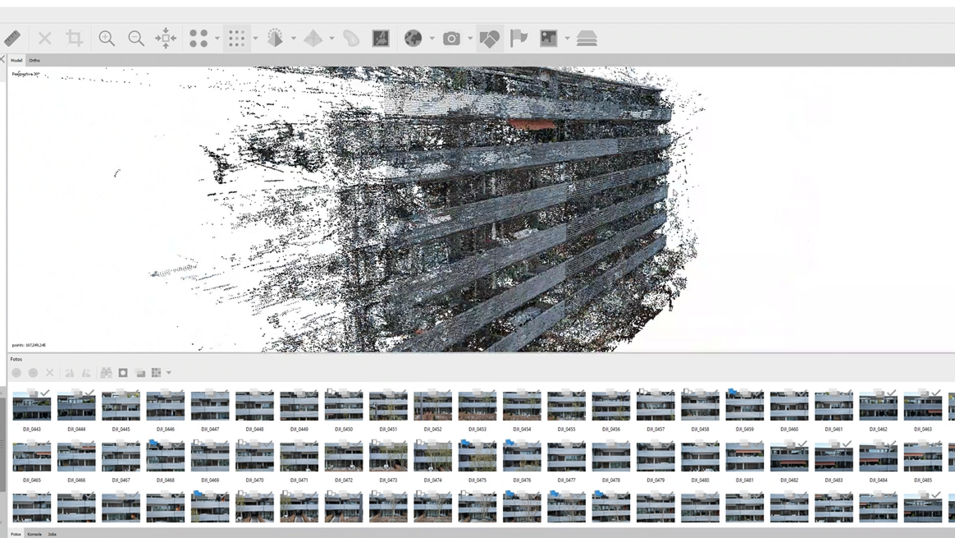Open the dense cloud view mode dropdown arrow
Viewport: 955px width, 538px height.
(255, 38)
